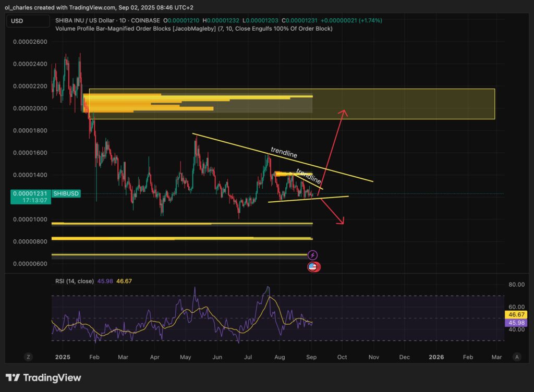
Task: Click the TradingView logo
Action: (x=43, y=378)
